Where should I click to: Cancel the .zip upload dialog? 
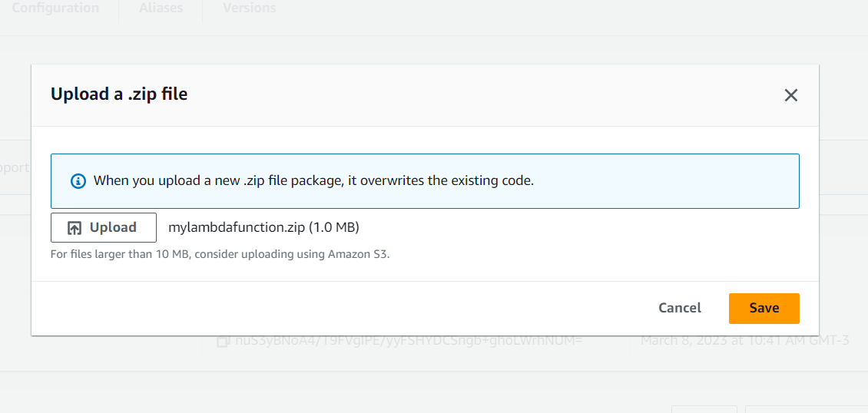[680, 308]
